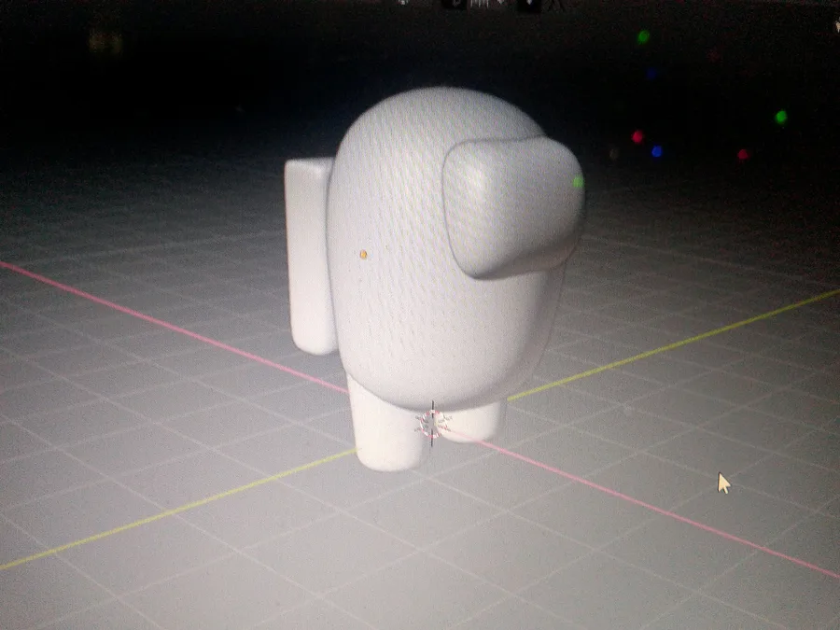Select the crewmate's front left leg
The image size is (840, 630).
click(385, 426)
